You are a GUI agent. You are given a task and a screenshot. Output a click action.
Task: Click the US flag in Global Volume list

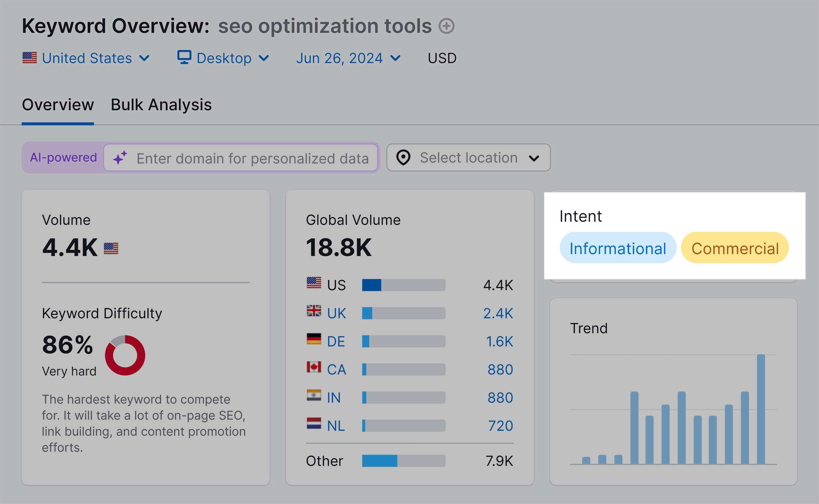314,283
